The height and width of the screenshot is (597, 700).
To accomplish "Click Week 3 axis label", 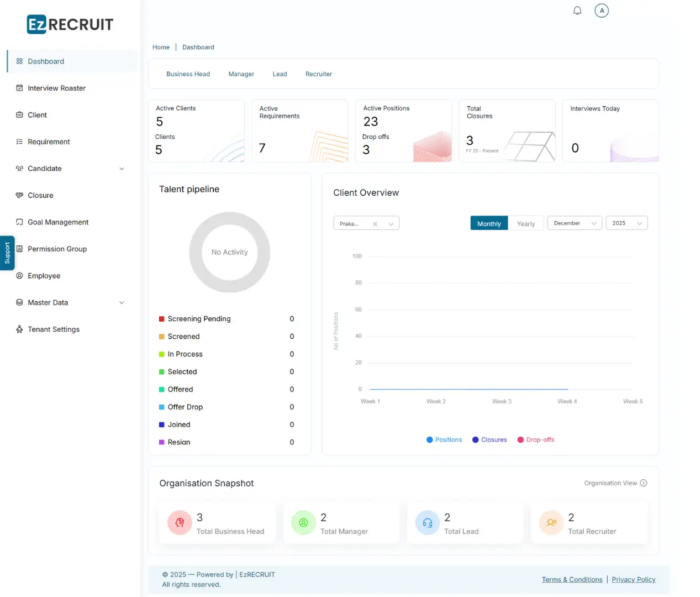I will [x=502, y=401].
